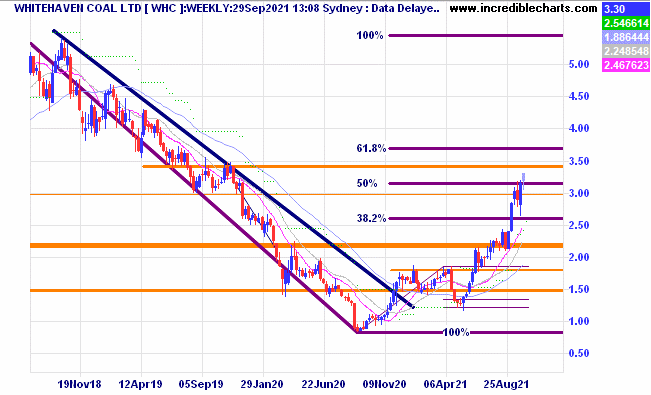651x395 pixels.
Task: Click the 3.50 price axis label
Action: click(x=579, y=161)
